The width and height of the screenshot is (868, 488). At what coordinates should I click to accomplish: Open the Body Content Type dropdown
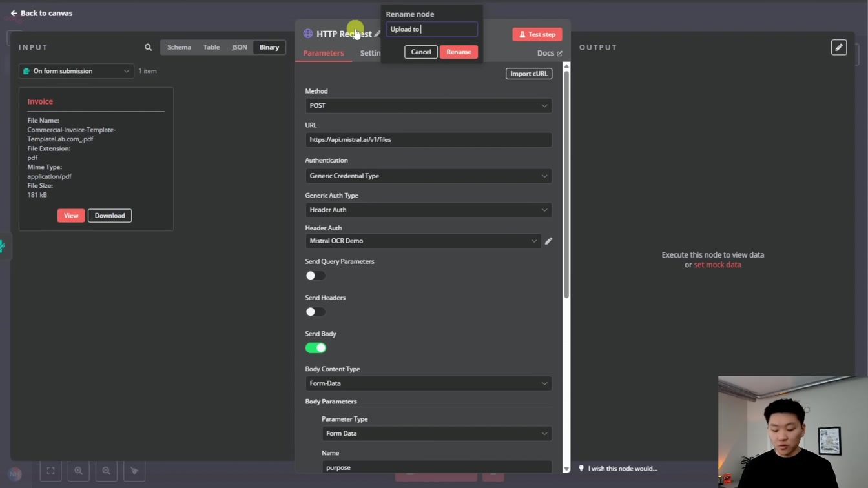[428, 383]
